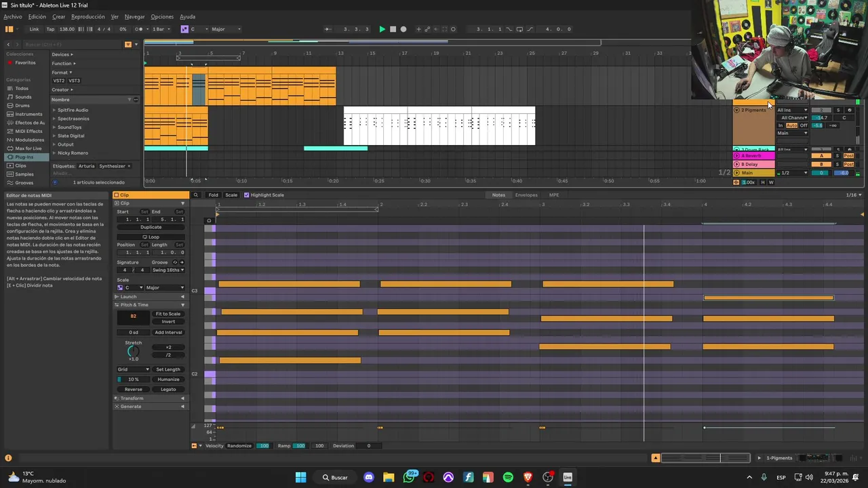Click the MIDI Arrangement Overdub plus icon
Image resolution: width=868 pixels, height=488 pixels.
[418, 29]
